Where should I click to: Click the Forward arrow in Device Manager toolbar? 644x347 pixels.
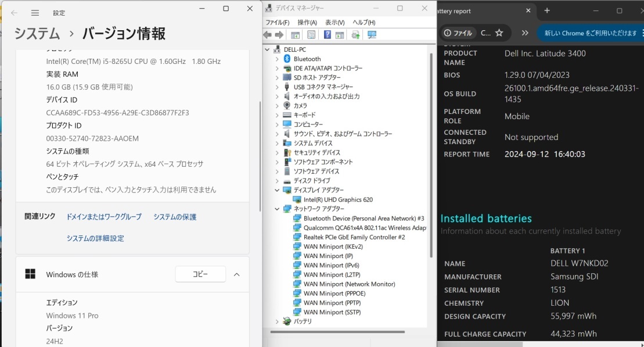[x=279, y=35]
